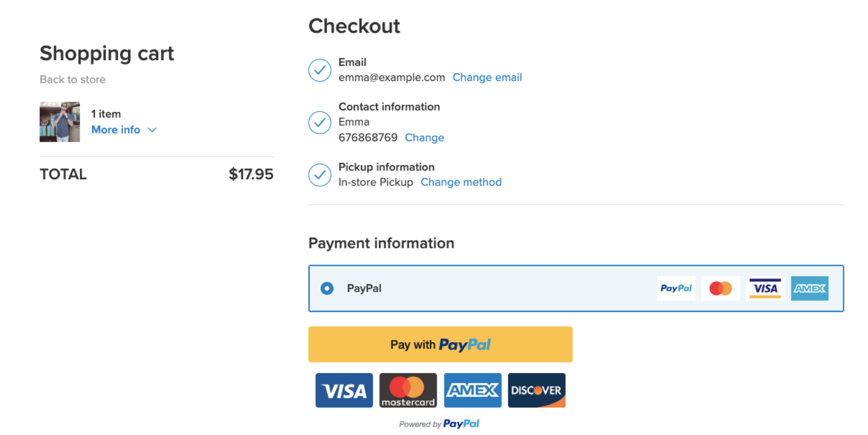Click the chevron beside More info
This screenshot has width=868, height=435.
152,130
